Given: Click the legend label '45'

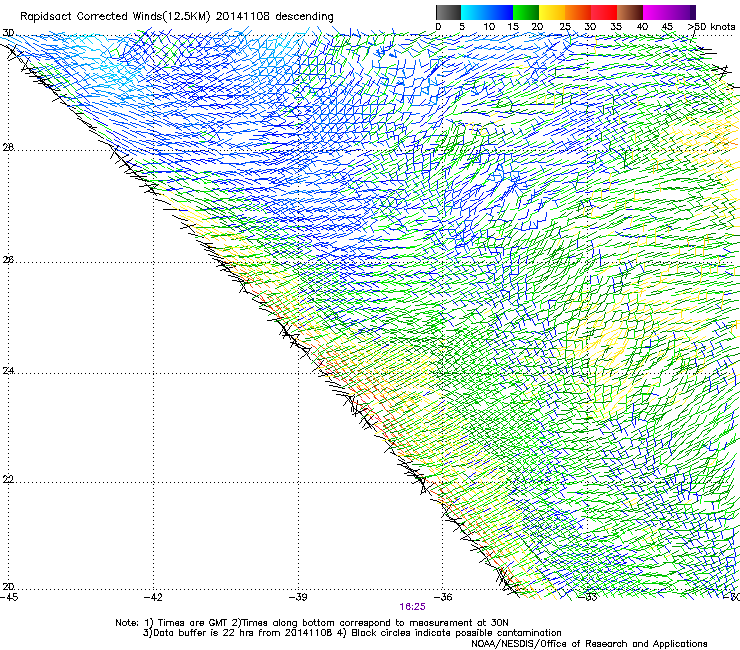Looking at the screenshot, I should coord(667,27).
